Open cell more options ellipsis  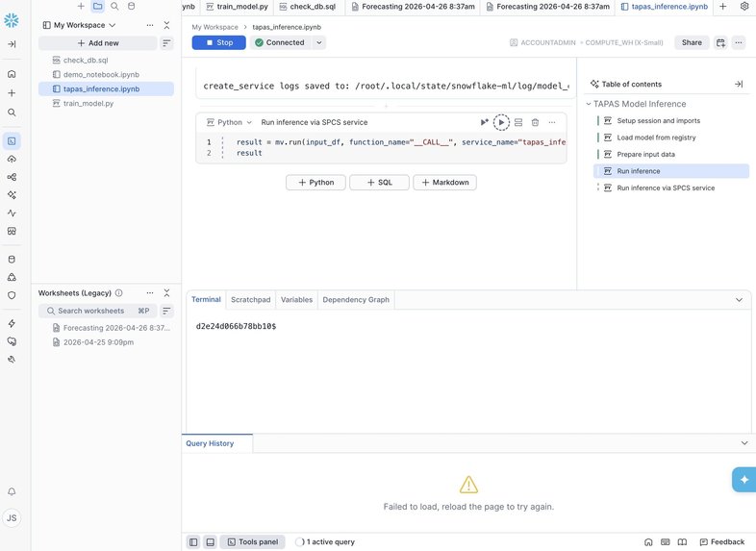[x=552, y=122]
